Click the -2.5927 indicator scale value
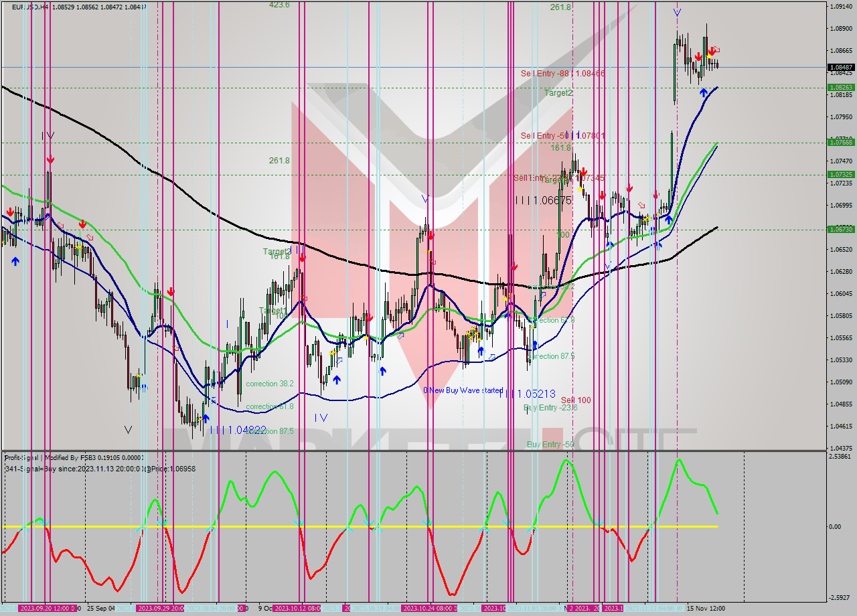The image size is (857, 616). pos(840,598)
